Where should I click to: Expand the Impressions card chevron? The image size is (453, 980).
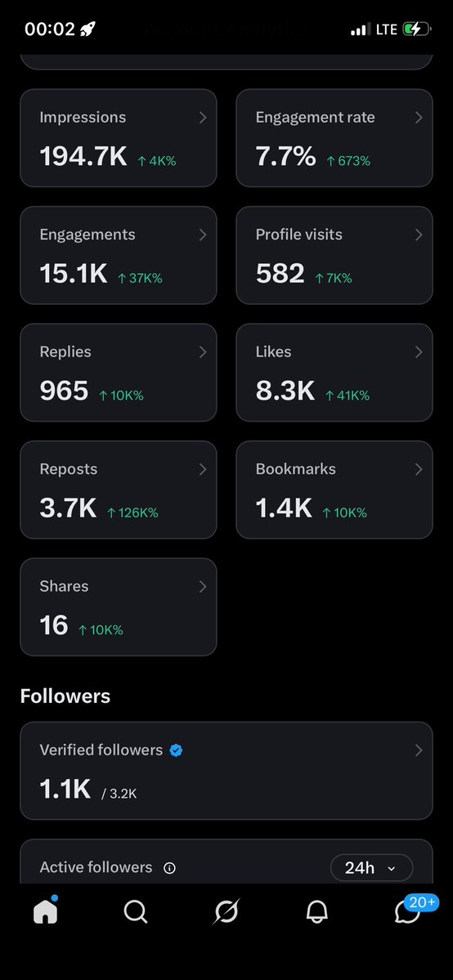click(203, 118)
